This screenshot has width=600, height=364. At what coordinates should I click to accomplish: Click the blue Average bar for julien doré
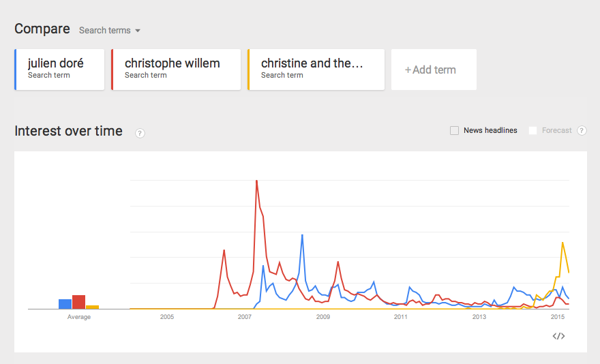point(65,304)
